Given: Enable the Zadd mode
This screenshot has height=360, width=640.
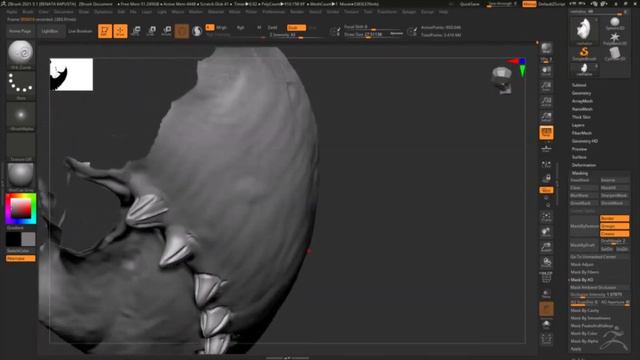Looking at the screenshot, I should pos(272,27).
